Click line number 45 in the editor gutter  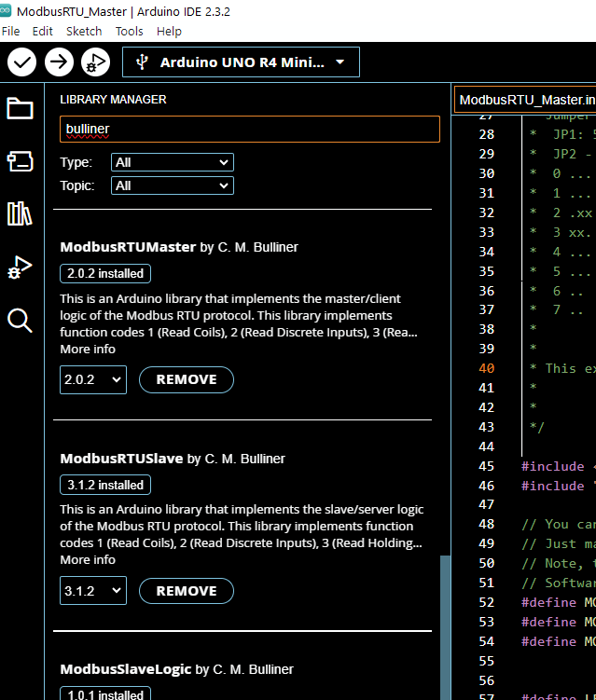(487, 467)
